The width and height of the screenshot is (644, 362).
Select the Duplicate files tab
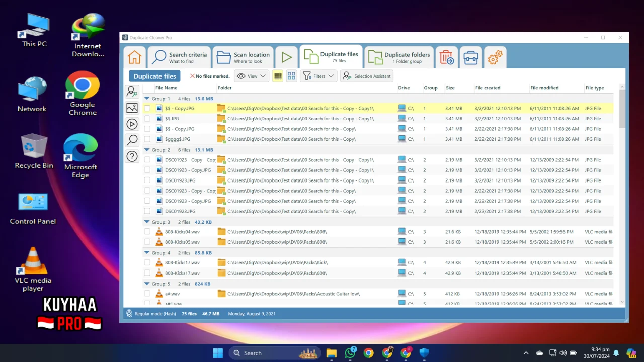pos(331,56)
